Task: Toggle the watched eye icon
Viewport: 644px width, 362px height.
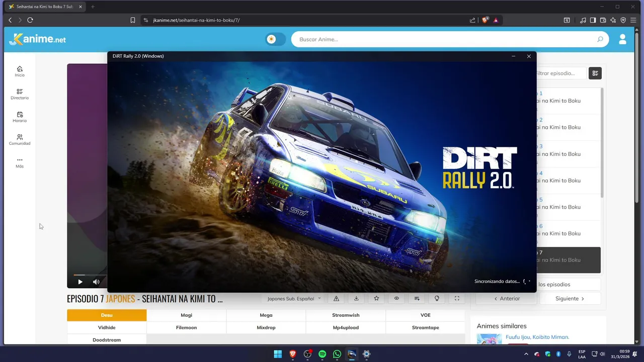Action: [396, 299]
